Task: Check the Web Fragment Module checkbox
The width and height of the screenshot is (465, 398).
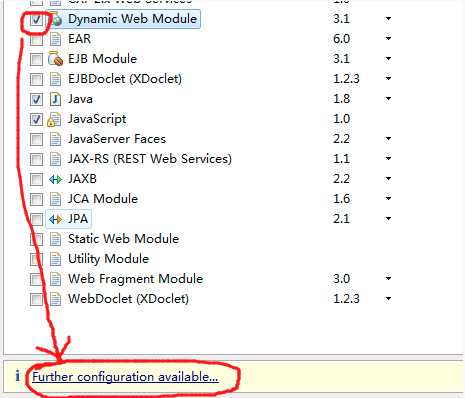Action: point(36,279)
